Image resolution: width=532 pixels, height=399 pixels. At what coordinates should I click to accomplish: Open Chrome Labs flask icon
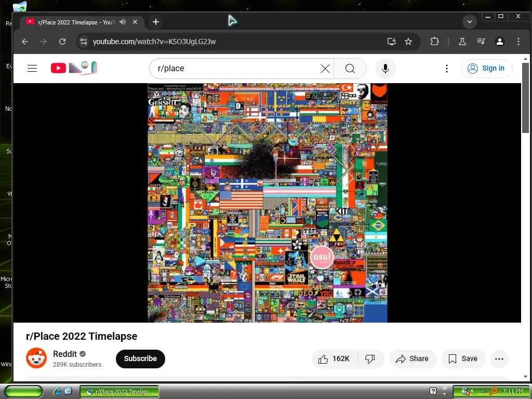(462, 42)
